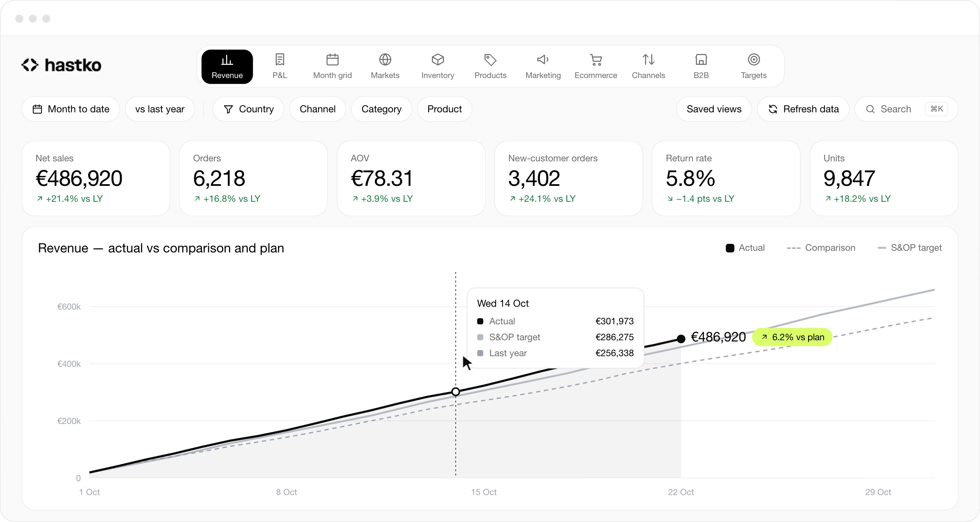Click the Channels arrows icon
Image resolution: width=980 pixels, height=522 pixels.
[x=648, y=60]
